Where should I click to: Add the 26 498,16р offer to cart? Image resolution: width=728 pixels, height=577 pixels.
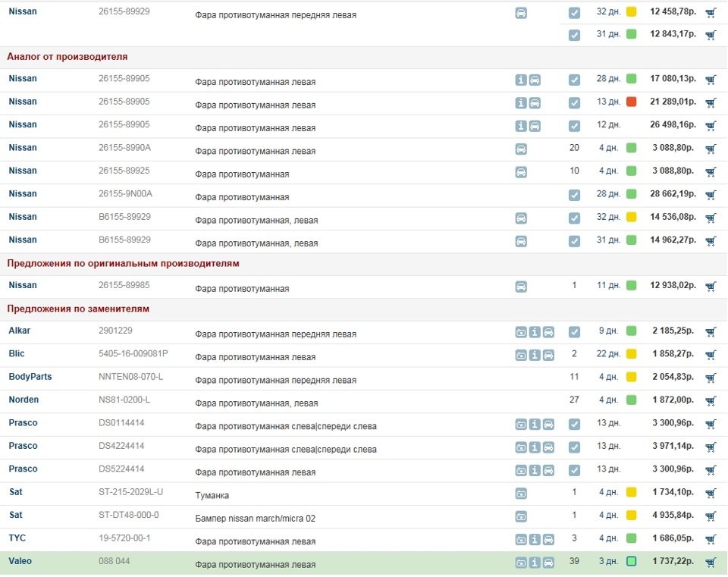click(x=711, y=126)
